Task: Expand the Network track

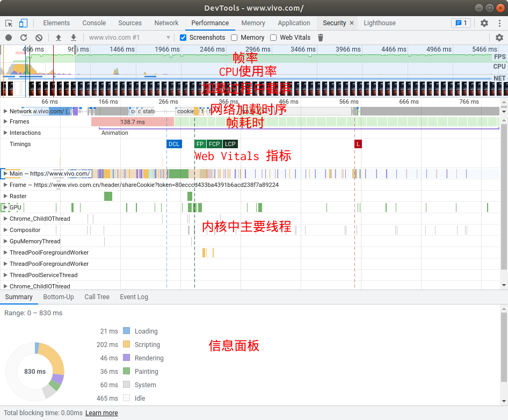Action: tap(5, 111)
